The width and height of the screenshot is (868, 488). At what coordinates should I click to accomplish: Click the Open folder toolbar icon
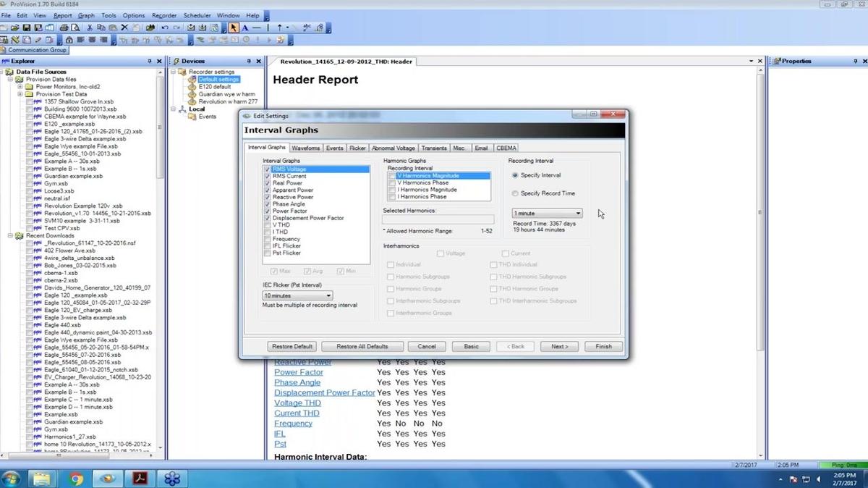[x=14, y=28]
